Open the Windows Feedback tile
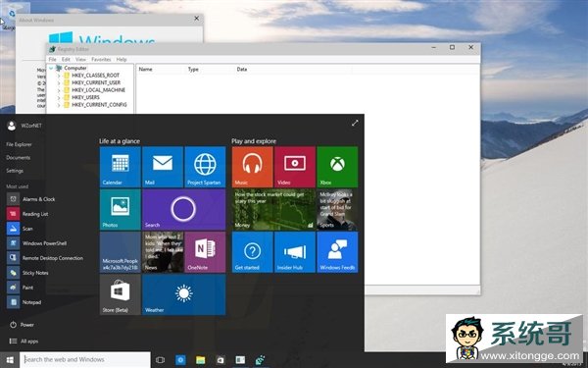The width and height of the screenshot is (588, 368). point(337,252)
